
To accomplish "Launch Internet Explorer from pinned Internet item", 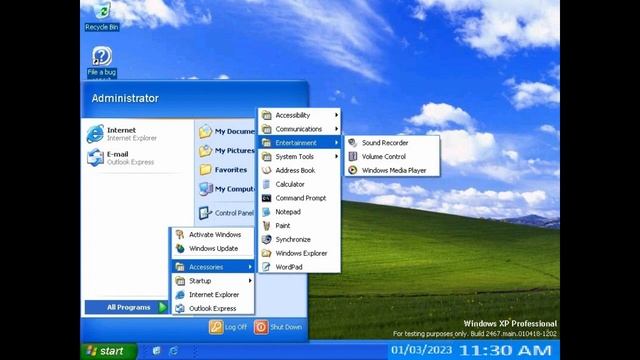I will [122, 134].
